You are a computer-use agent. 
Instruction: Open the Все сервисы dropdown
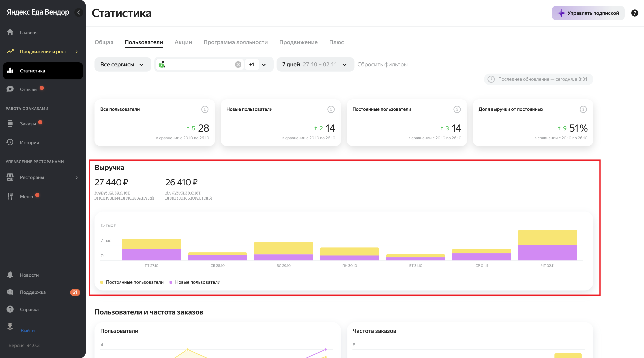point(122,65)
